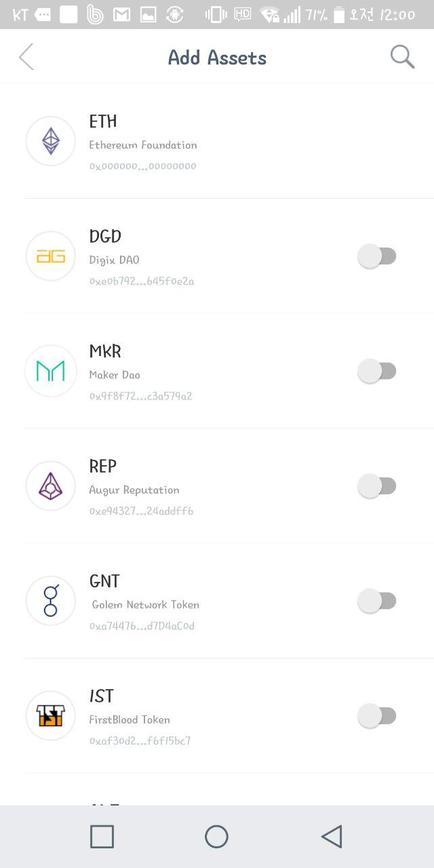This screenshot has width=434, height=868.
Task: Tap the Maker Dao token icon
Action: [50, 371]
